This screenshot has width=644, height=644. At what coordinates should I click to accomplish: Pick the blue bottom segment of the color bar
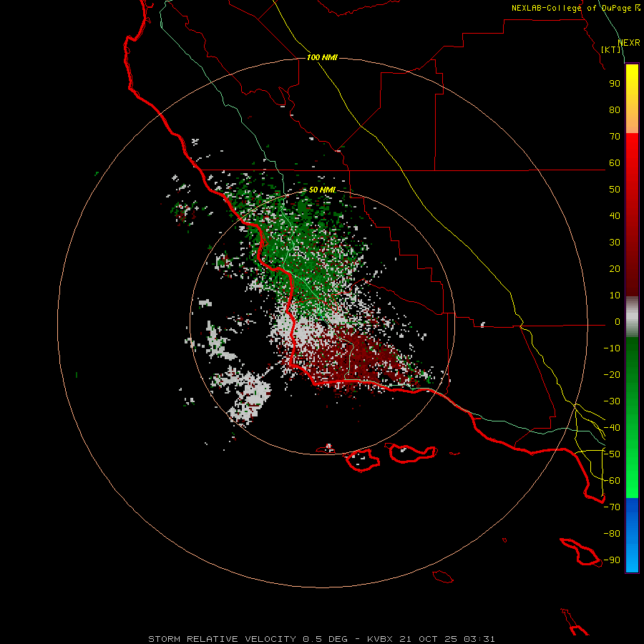632,535
